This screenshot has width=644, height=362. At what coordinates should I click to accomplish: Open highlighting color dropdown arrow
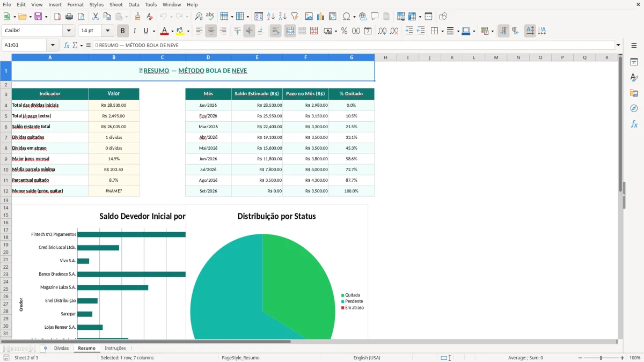(188, 31)
